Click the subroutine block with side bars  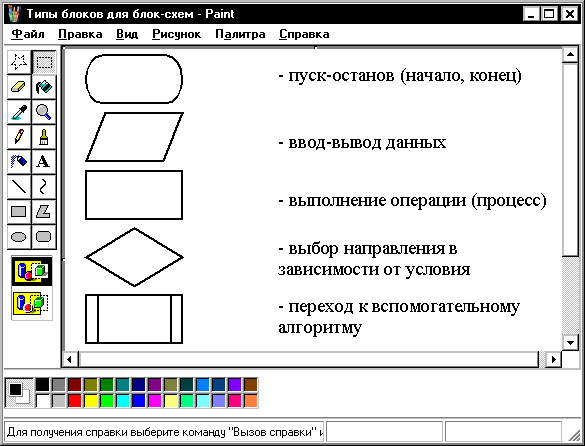click(134, 319)
